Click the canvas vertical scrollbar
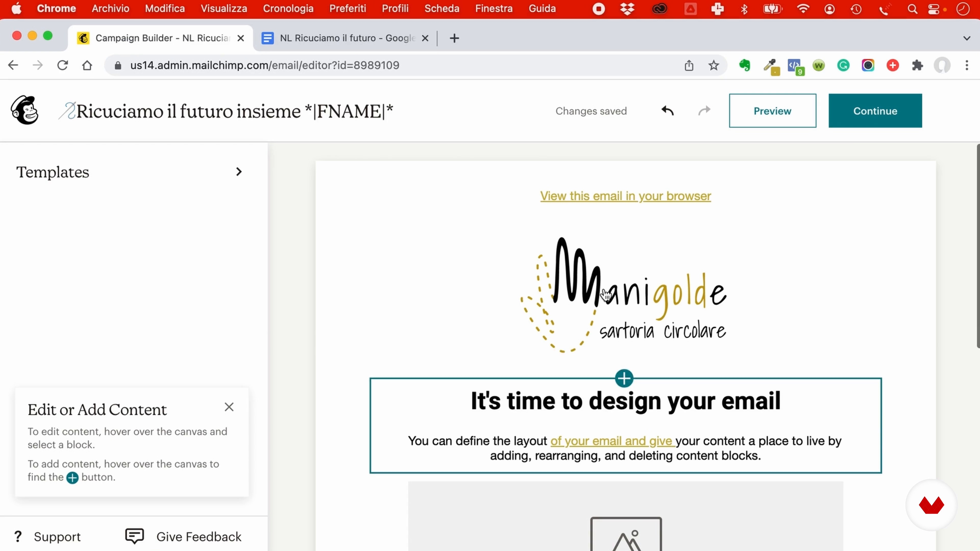 (978, 246)
